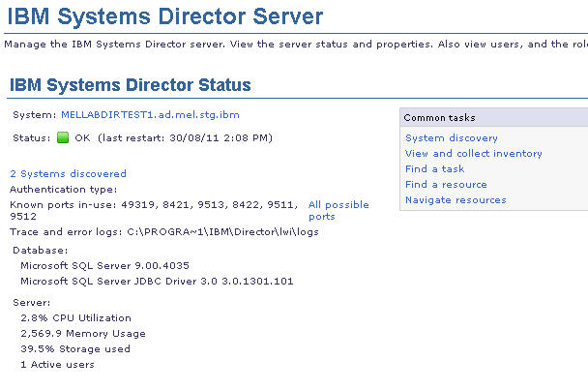This screenshot has width=588, height=390.
Task: View the All possible ports link
Action: click(338, 205)
